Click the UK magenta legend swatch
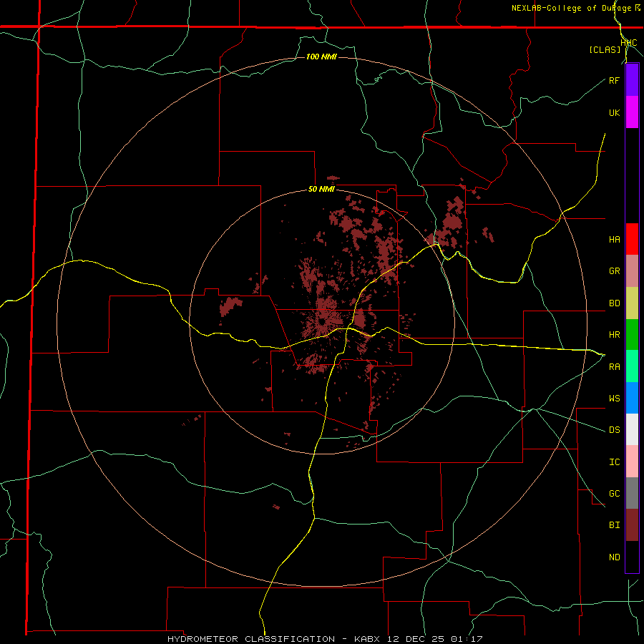 [632, 112]
